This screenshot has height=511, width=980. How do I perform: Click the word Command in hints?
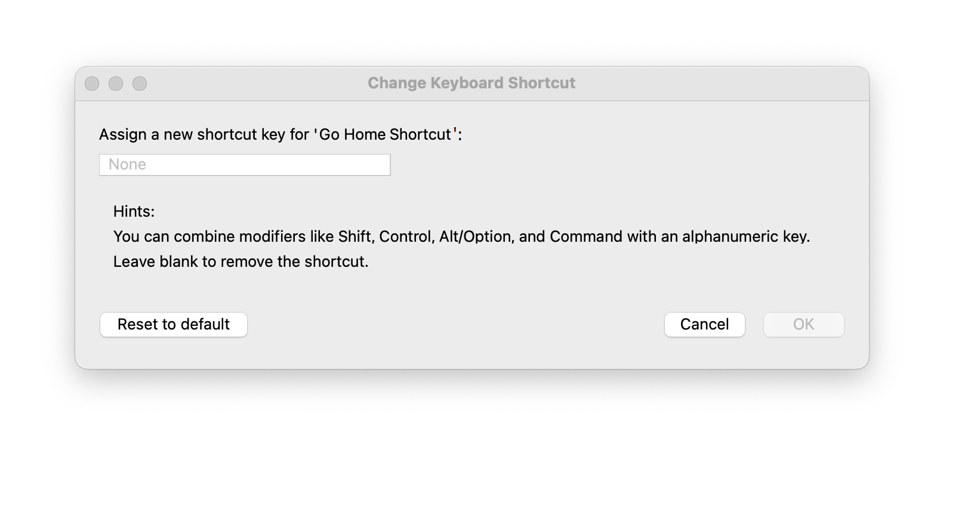[x=585, y=236]
